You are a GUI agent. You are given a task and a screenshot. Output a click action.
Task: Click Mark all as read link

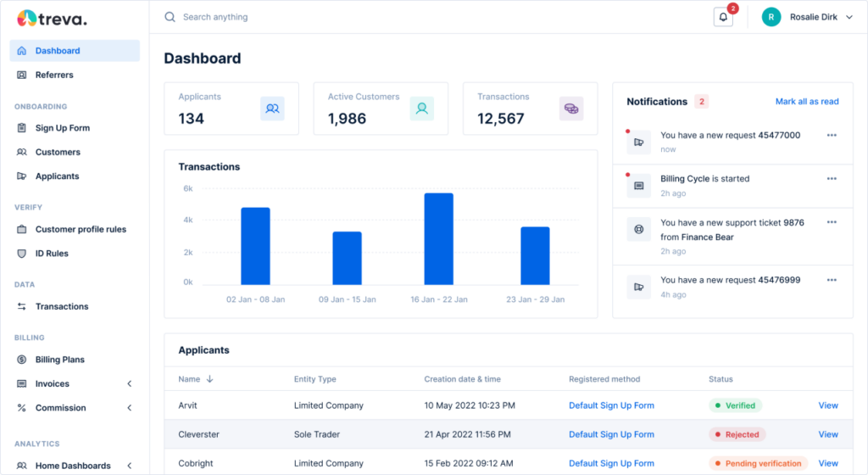pyautogui.click(x=806, y=102)
